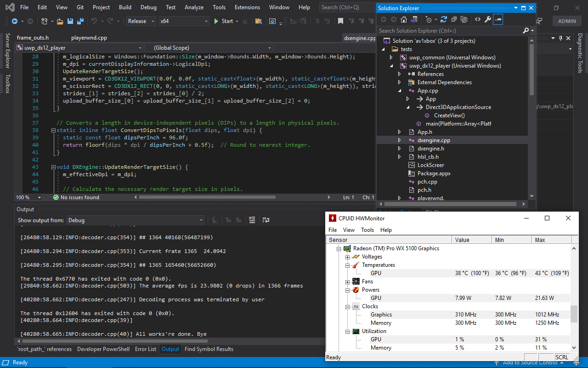Click the ADMIN account button

pos(567,21)
